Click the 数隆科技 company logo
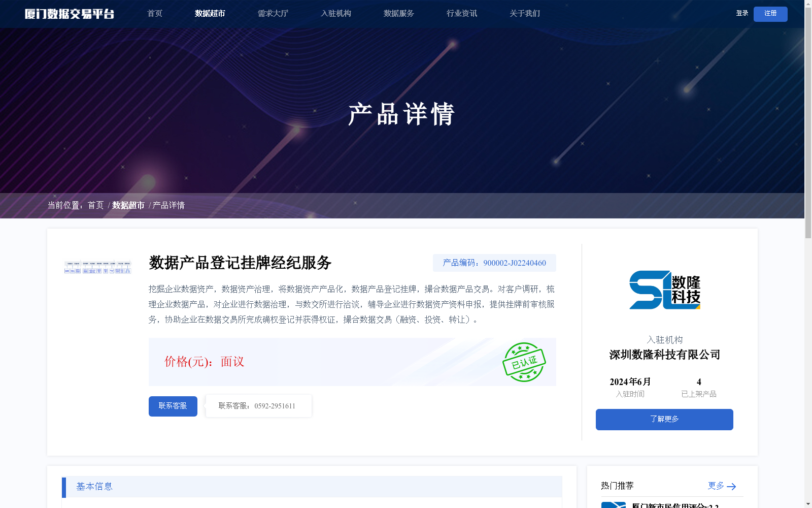Viewport: 812px width, 508px height. click(665, 290)
